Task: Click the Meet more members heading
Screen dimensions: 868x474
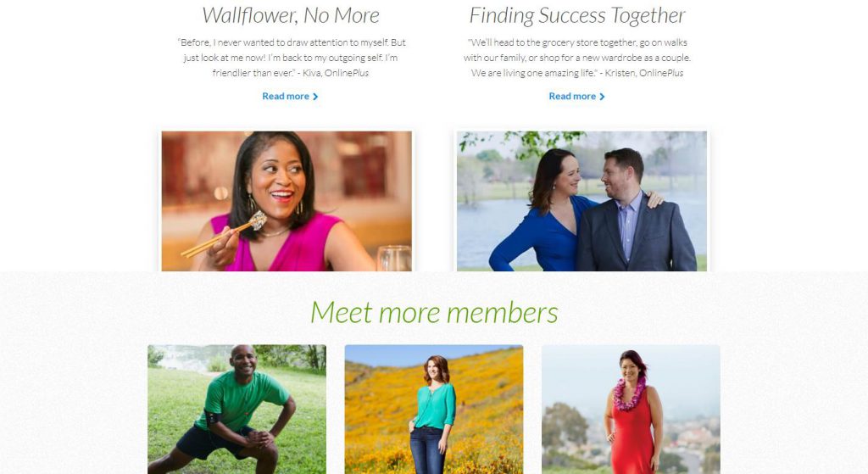Action: pyautogui.click(x=434, y=312)
